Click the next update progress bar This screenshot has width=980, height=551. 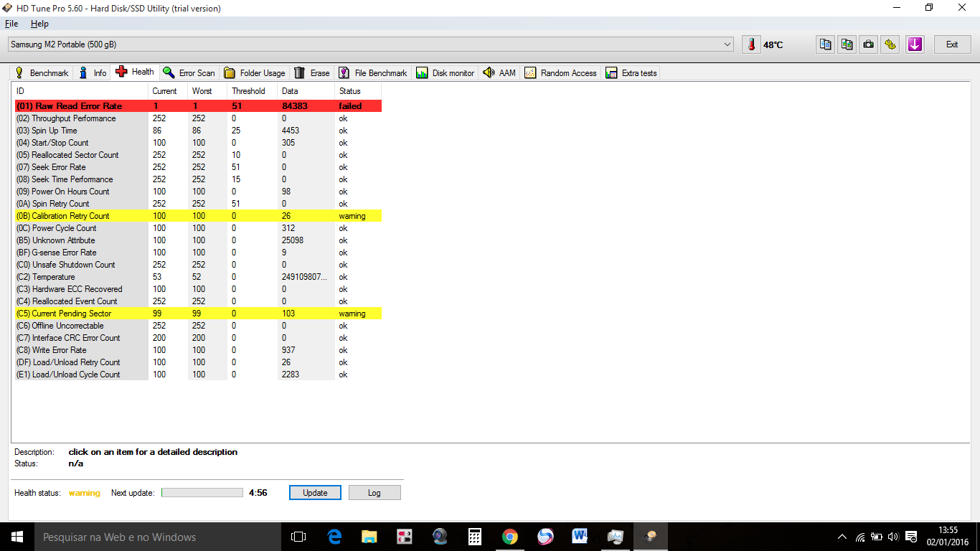click(x=202, y=493)
